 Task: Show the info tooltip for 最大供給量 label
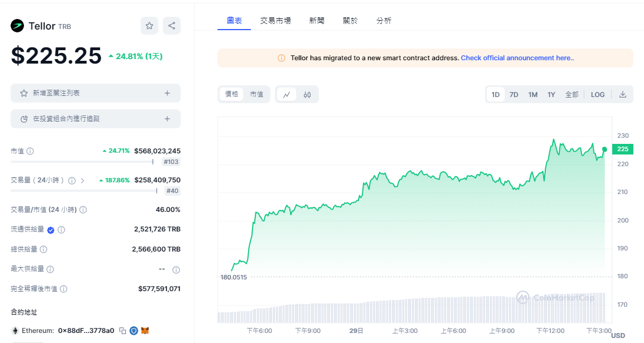click(x=50, y=269)
